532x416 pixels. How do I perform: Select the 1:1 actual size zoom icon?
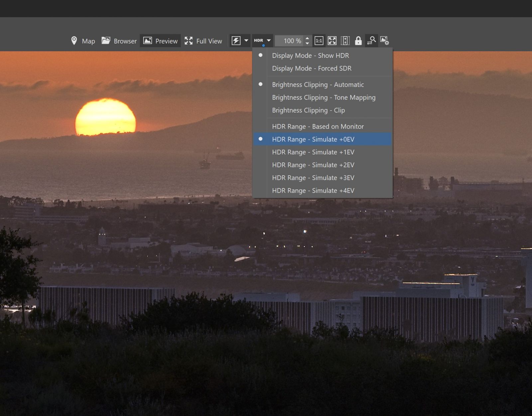[319, 41]
